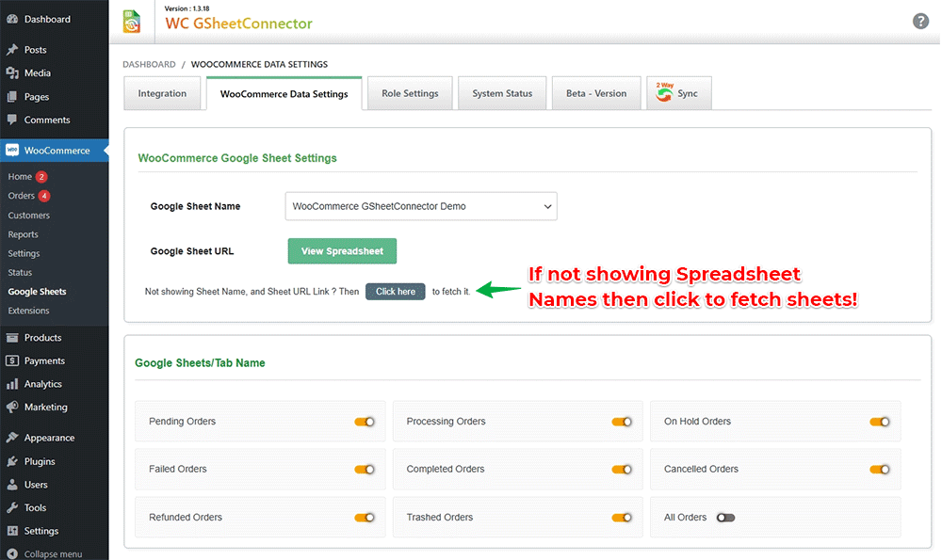Click the Refunded Orders label

click(x=186, y=517)
